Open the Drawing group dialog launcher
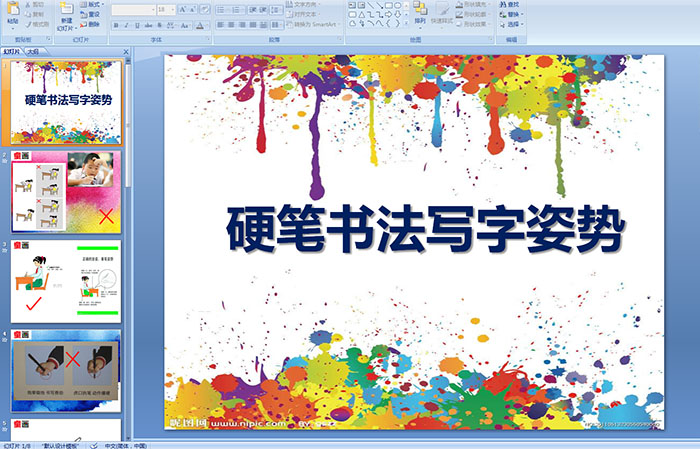Screen dimensions: 700x449 click(x=490, y=40)
